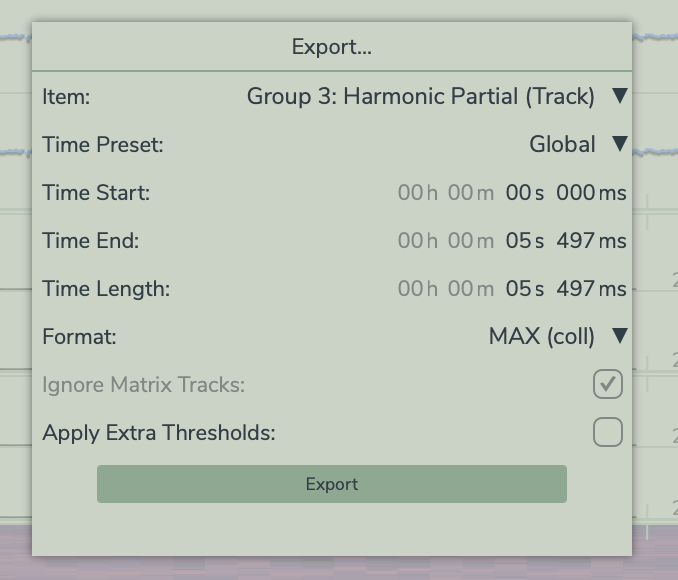Toggle the Ignore Matrix Tracks checkbox
This screenshot has height=580, width=678.
tap(607, 384)
